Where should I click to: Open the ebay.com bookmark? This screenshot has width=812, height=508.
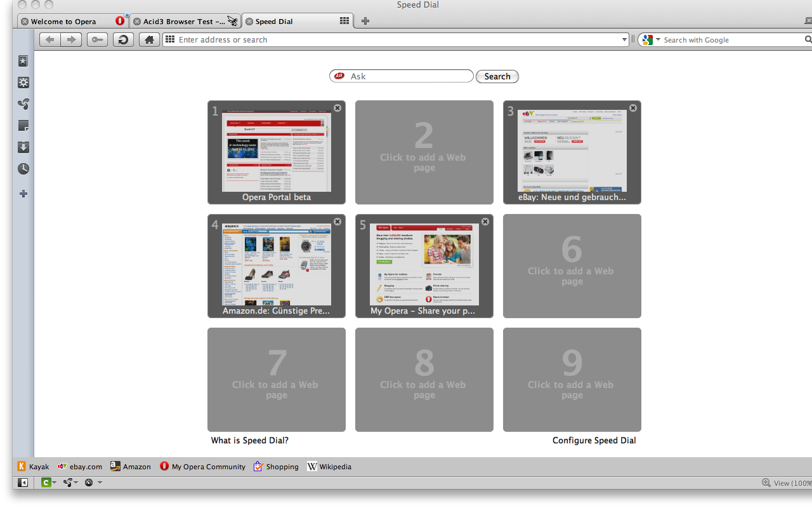tap(80, 467)
